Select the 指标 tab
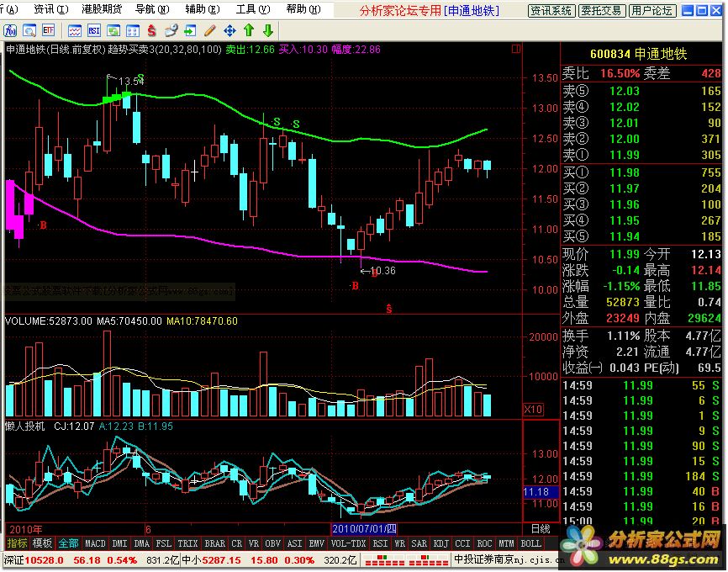Viewport: 728px width, 572px height. point(17,543)
